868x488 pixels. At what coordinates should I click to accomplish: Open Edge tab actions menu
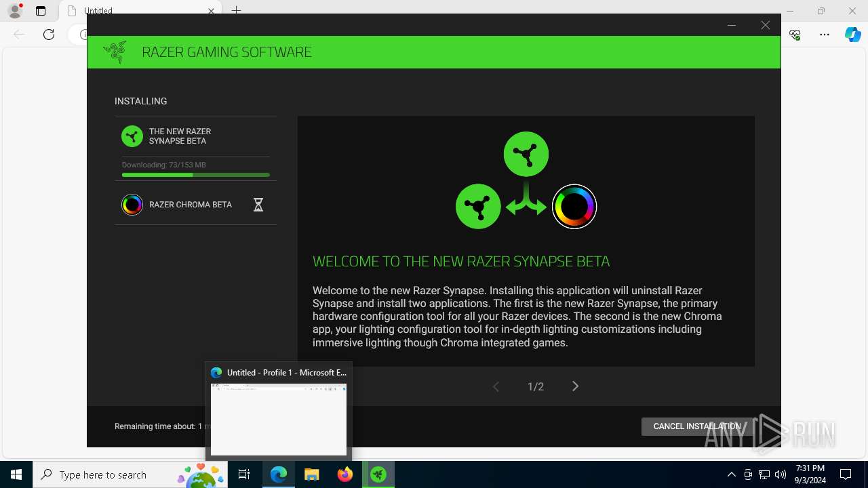coord(41,11)
